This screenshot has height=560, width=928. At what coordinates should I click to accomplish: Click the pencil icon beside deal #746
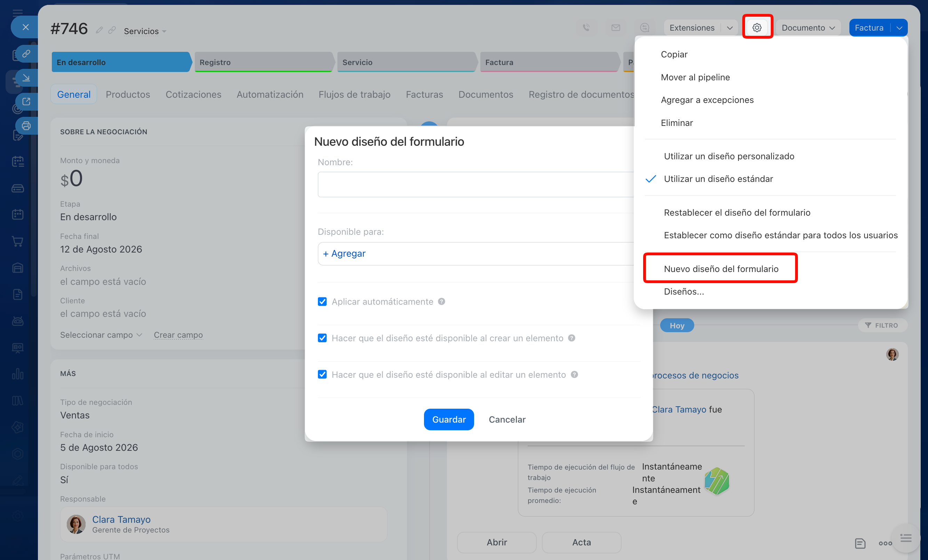tap(99, 30)
